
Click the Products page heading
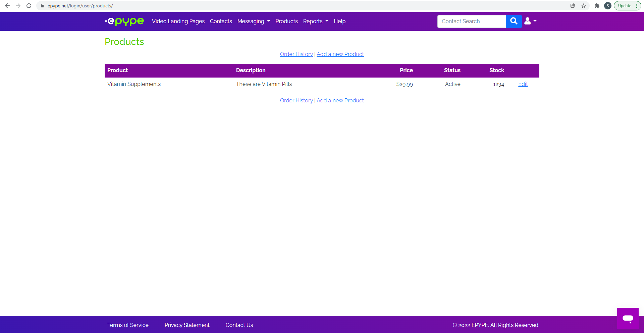(x=124, y=42)
